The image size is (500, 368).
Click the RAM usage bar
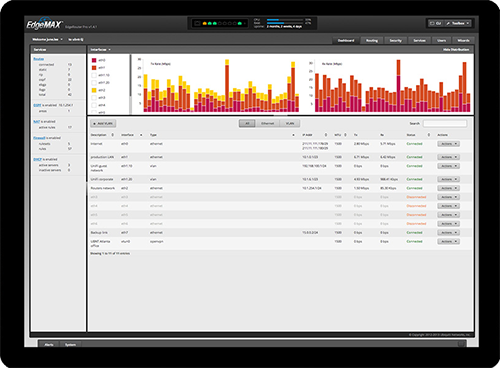(x=285, y=23)
